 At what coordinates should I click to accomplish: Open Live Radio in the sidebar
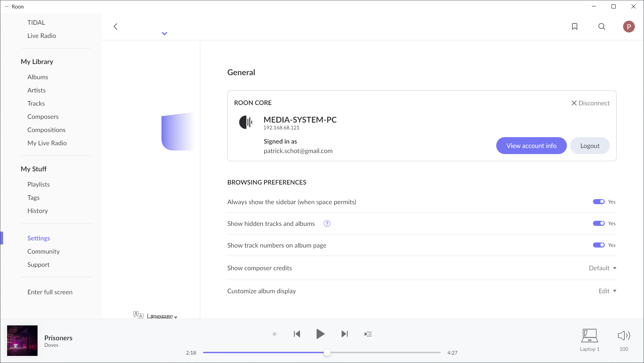click(x=42, y=36)
